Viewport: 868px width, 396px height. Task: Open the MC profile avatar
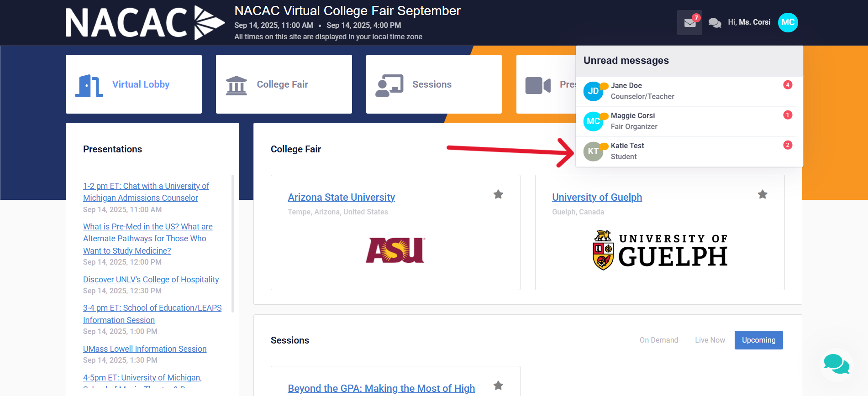[x=788, y=22]
